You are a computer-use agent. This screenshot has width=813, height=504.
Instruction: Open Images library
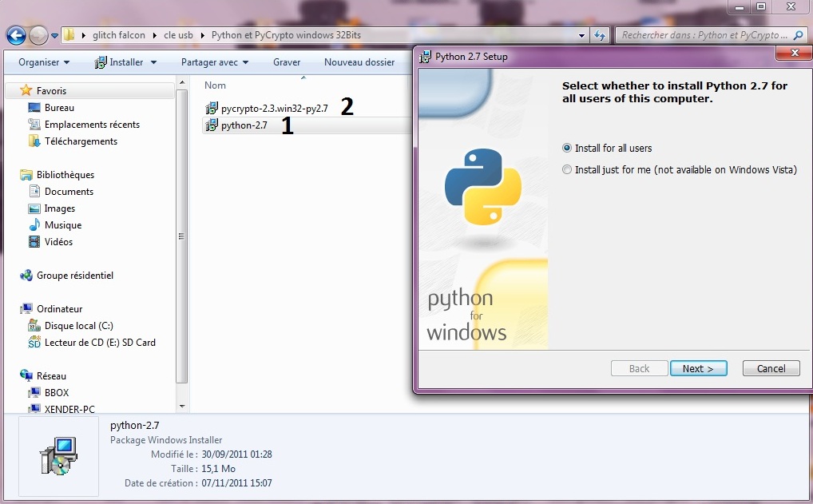click(x=60, y=208)
